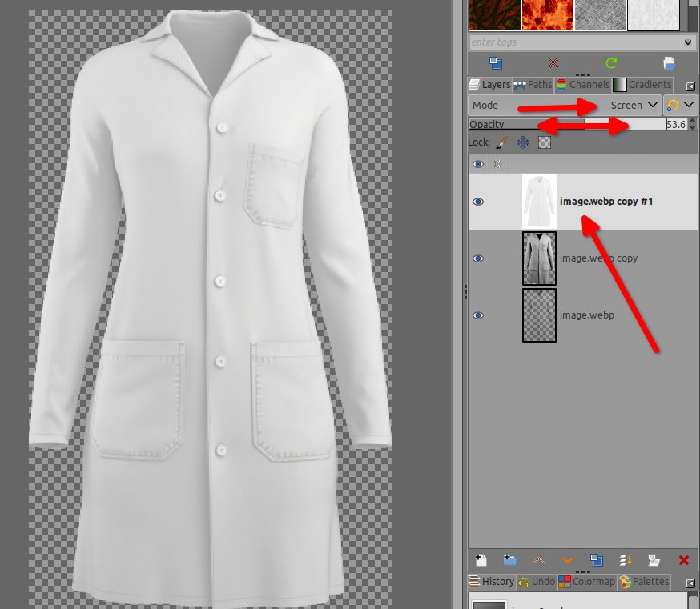Expand the tags dropdown arrow

click(688, 42)
